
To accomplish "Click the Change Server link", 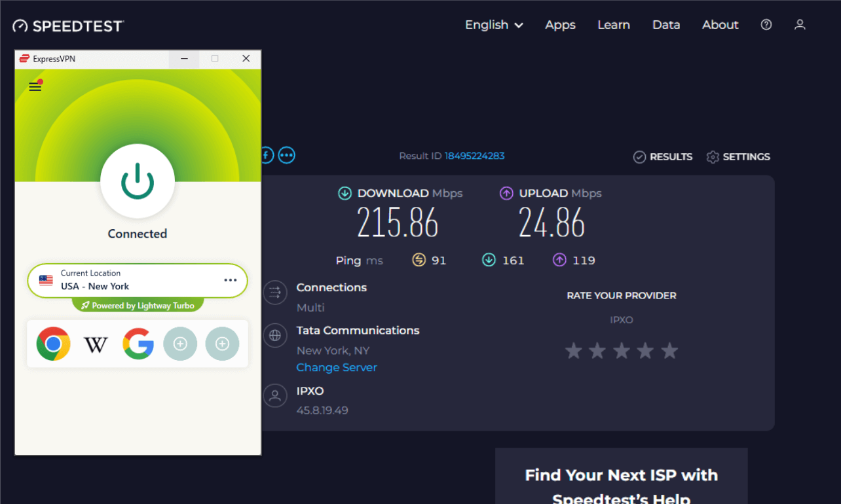I will pyautogui.click(x=336, y=367).
